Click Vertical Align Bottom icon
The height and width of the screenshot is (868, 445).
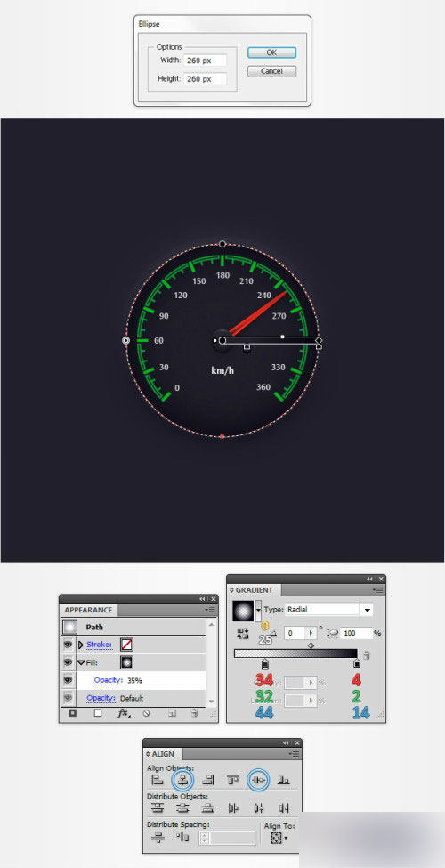tap(284, 780)
